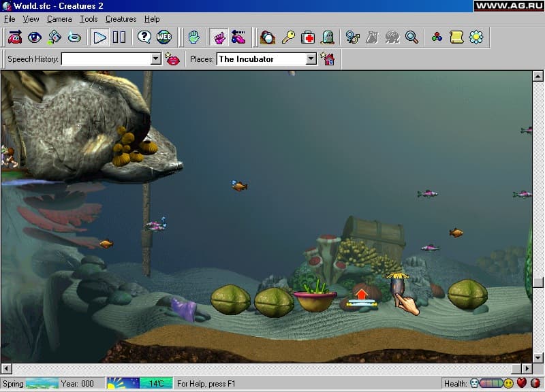The image size is (545, 392).
Task: Click the Health meter bar
Action: point(491,384)
